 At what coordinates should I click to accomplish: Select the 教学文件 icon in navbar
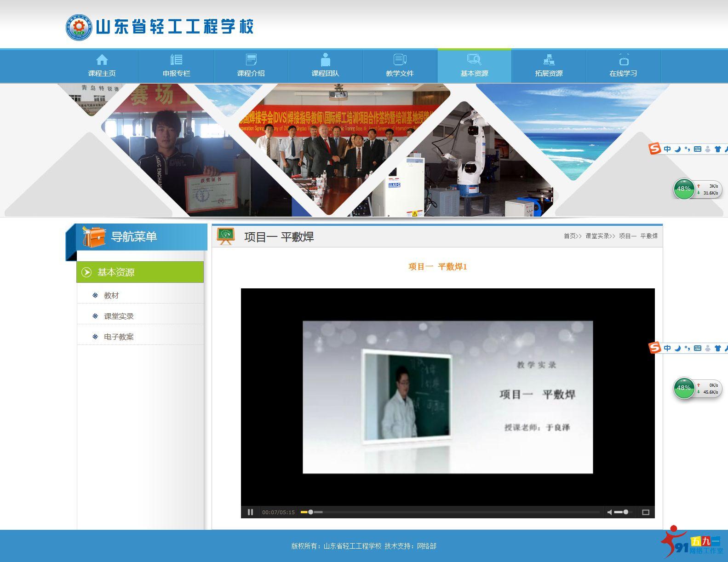(400, 60)
